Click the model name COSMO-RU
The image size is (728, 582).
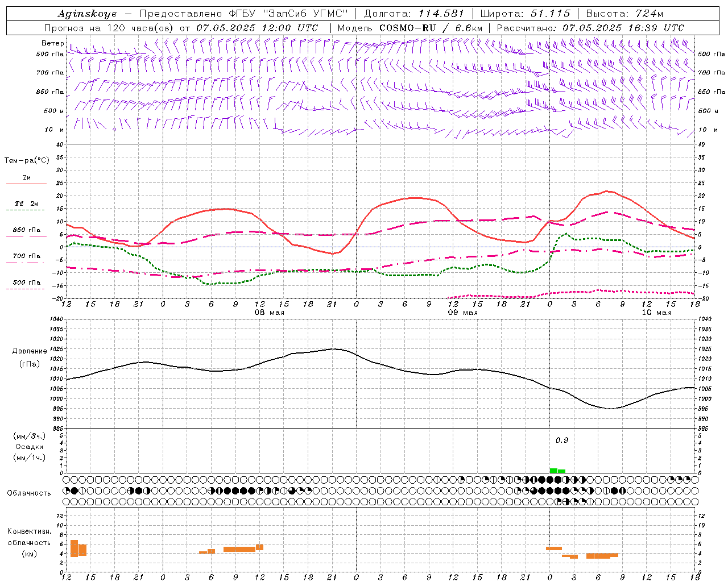tap(408, 28)
